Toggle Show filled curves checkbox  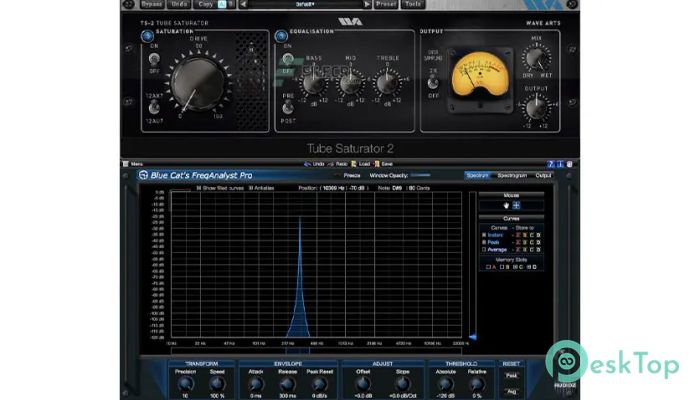point(199,188)
